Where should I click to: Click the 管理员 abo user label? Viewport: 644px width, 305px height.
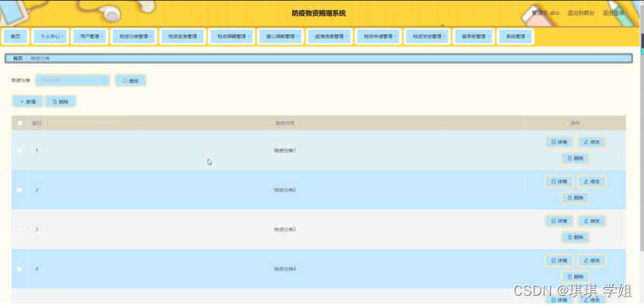pyautogui.click(x=545, y=12)
